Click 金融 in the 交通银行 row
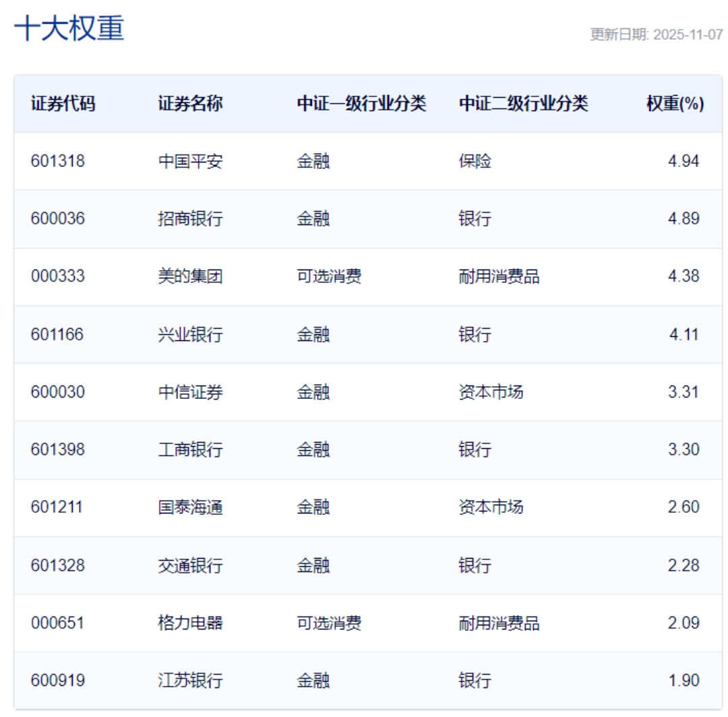 coord(313,565)
